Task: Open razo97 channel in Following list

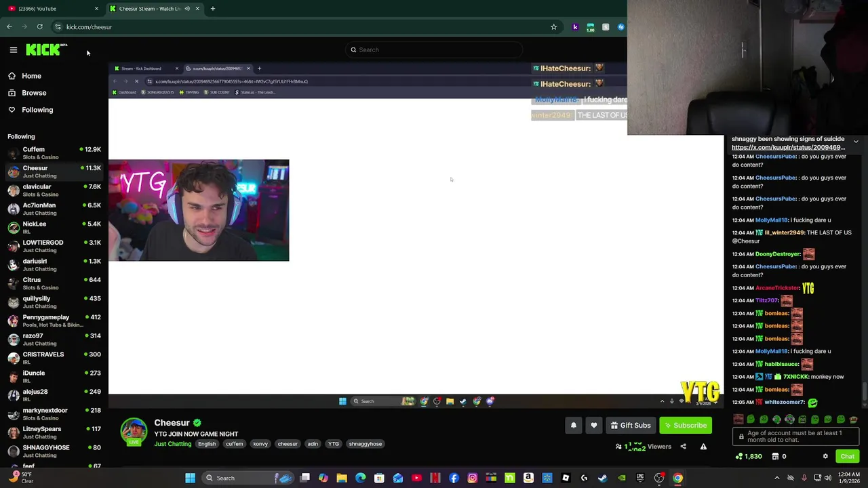Action: point(54,340)
